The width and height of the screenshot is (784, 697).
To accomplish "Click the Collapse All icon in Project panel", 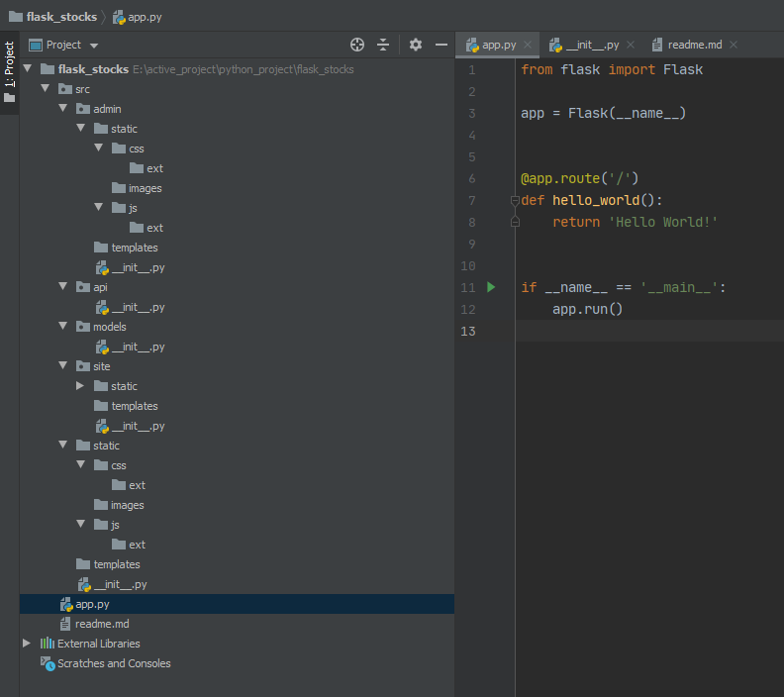I will click(x=384, y=45).
